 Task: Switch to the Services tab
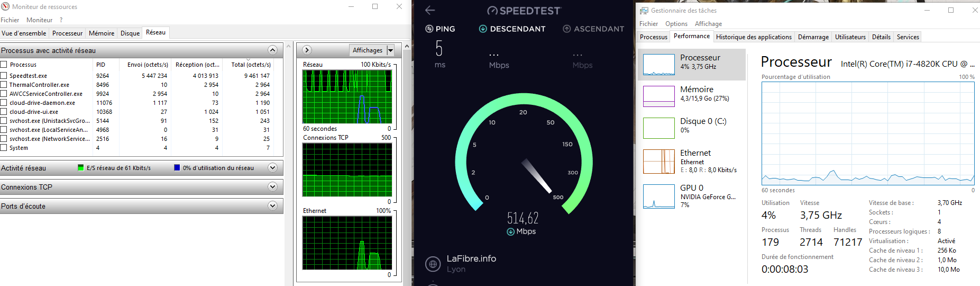point(908,37)
